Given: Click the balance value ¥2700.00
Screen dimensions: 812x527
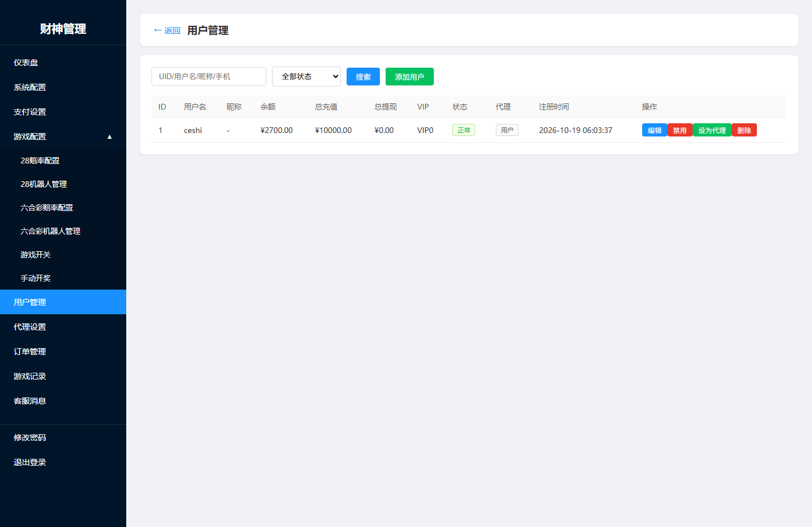Looking at the screenshot, I should click(x=277, y=130).
